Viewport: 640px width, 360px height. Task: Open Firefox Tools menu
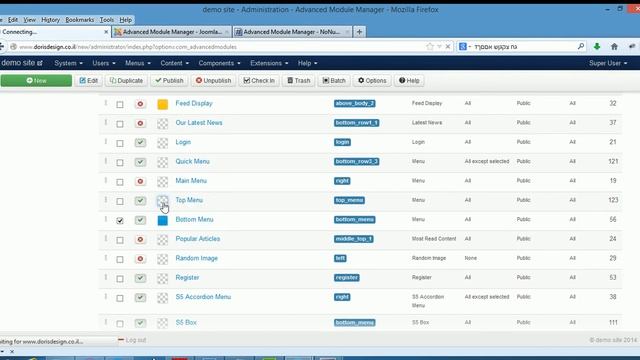[107, 20]
